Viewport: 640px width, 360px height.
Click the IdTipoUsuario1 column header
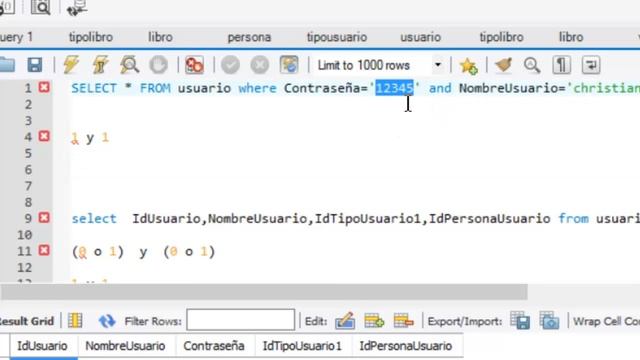302,346
